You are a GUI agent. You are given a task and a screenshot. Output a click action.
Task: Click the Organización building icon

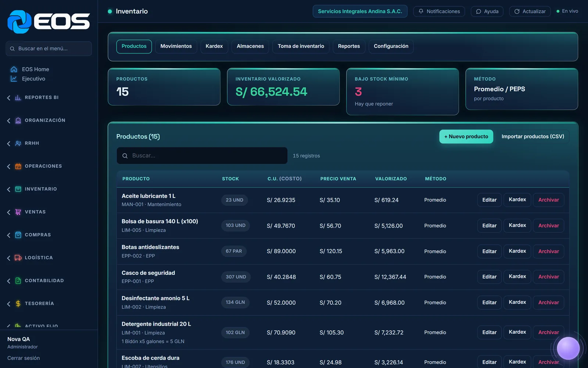pyautogui.click(x=18, y=120)
